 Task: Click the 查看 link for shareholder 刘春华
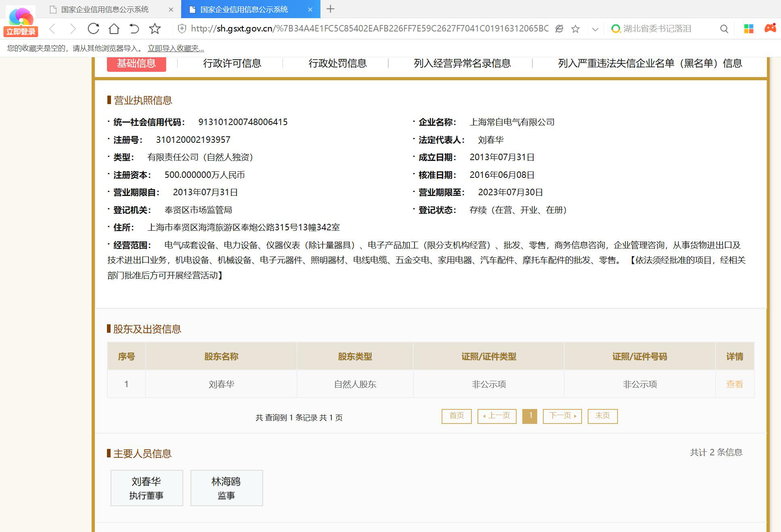(734, 384)
